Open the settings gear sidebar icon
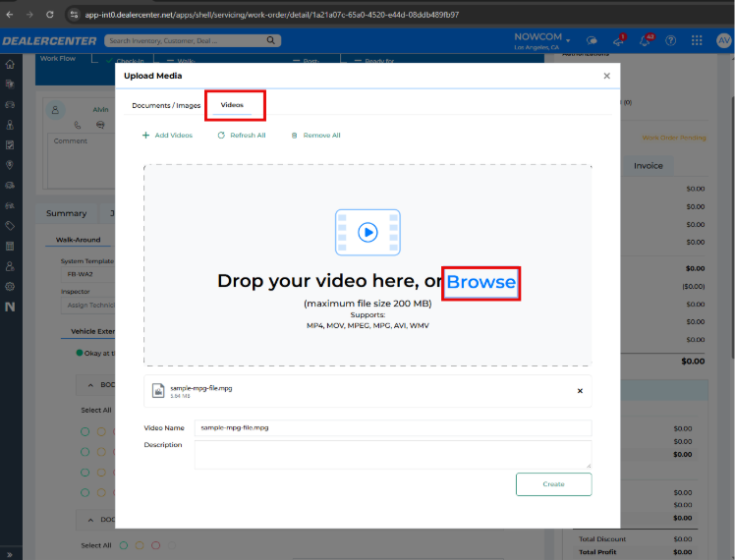Viewport: 735px width, 560px height. pyautogui.click(x=10, y=286)
